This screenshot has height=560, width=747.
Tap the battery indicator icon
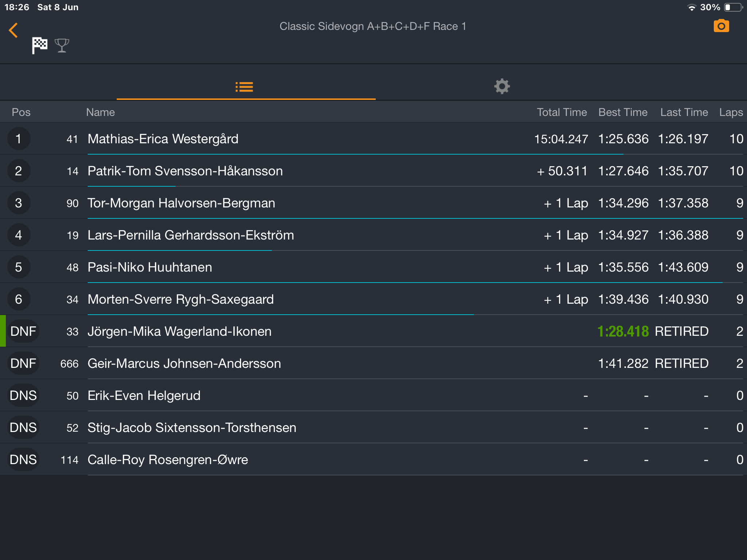point(733,7)
